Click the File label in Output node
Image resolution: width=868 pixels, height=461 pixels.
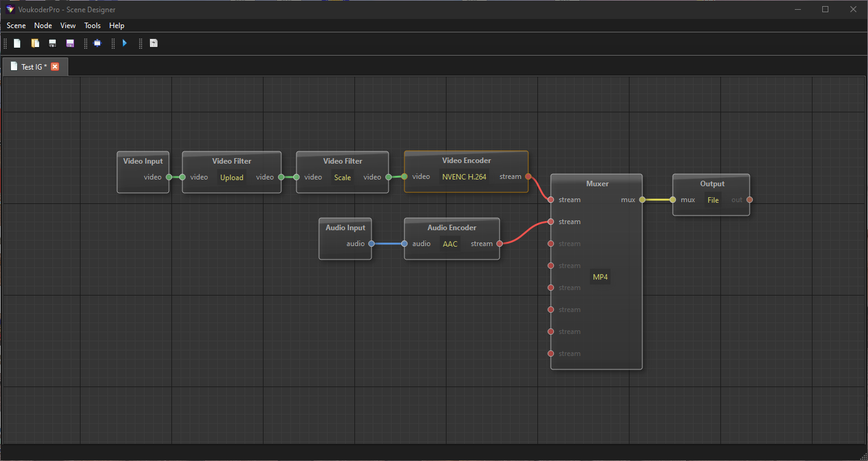[x=712, y=200]
